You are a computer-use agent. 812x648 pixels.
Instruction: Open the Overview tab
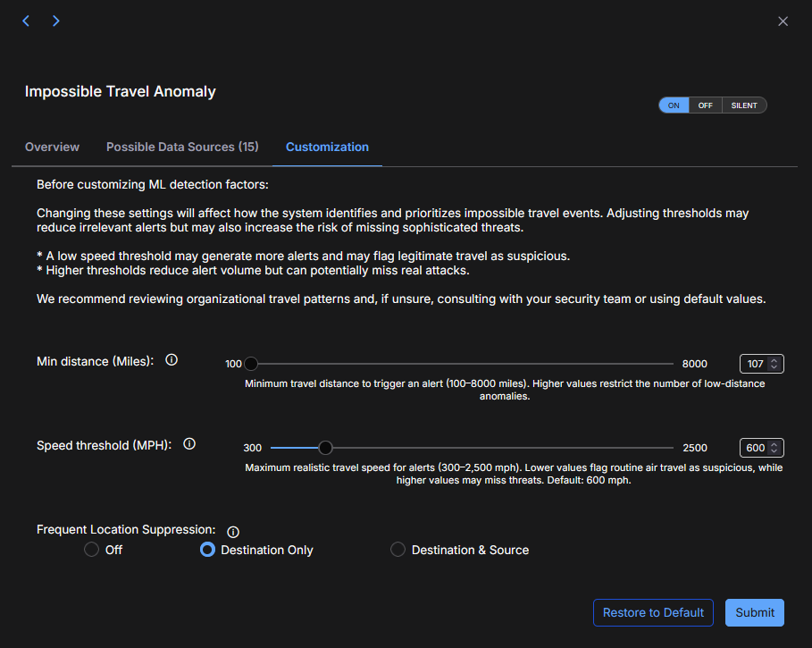click(x=52, y=147)
